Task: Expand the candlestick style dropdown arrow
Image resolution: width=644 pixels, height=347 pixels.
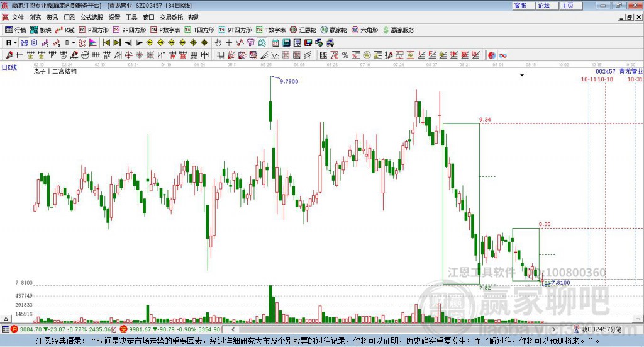Action: point(73,43)
